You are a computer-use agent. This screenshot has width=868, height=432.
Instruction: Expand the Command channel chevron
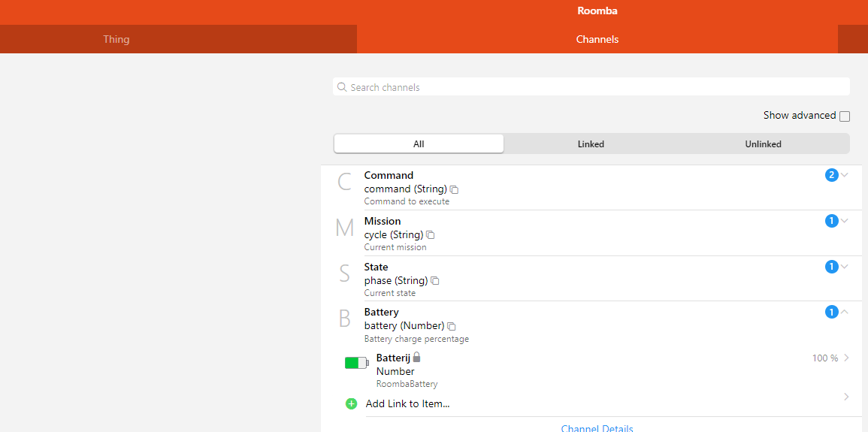click(845, 175)
